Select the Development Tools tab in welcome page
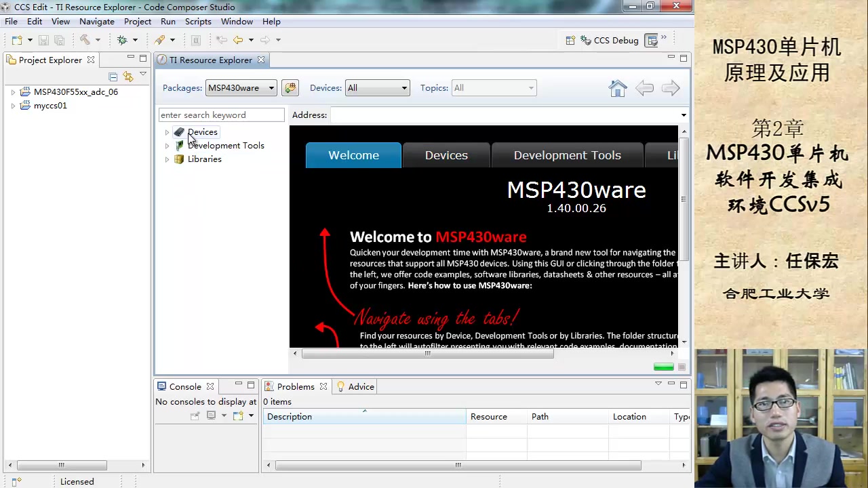The width and height of the screenshot is (868, 488). (x=567, y=155)
